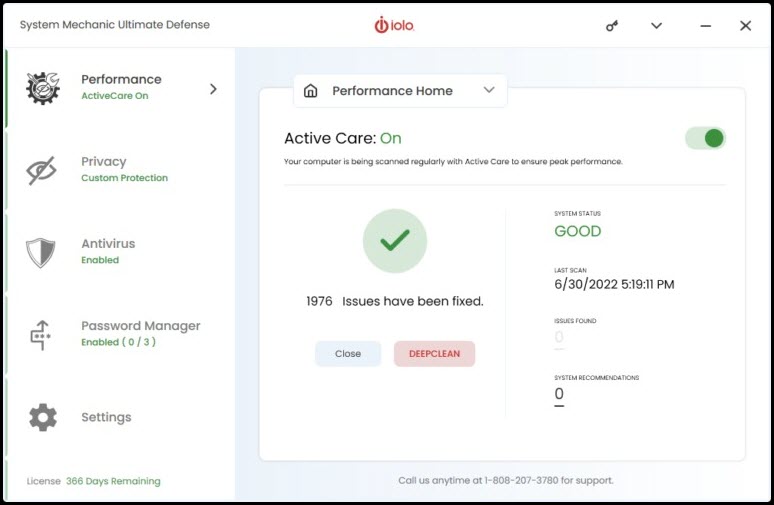Open the Privacy menu item
This screenshot has width=774, height=505.
(118, 170)
